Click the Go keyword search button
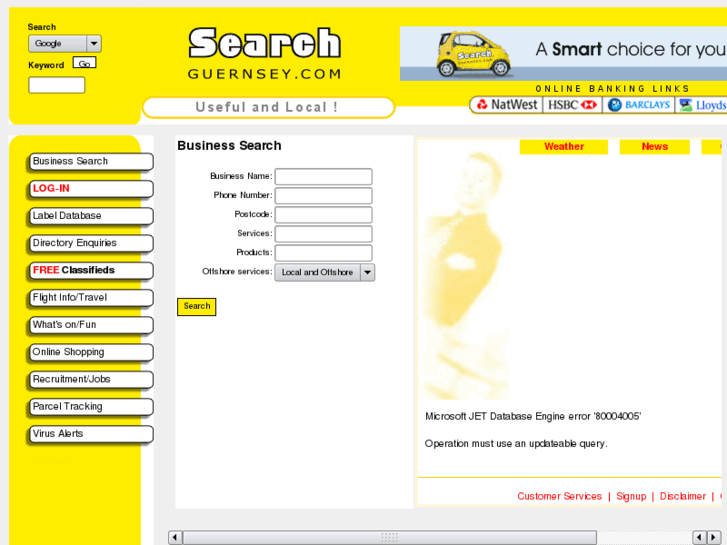Image resolution: width=727 pixels, height=545 pixels. (84, 63)
